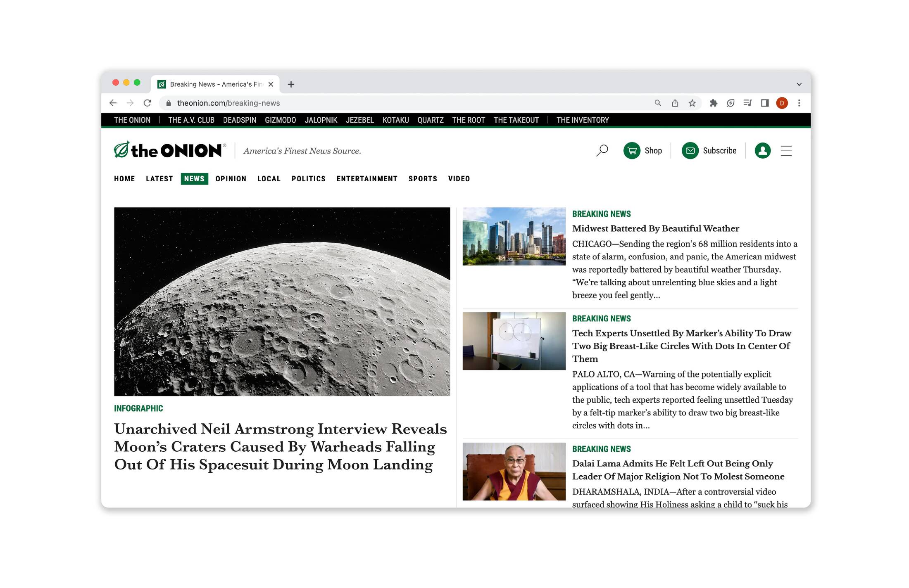This screenshot has height=588, width=909.
Task: Click the green Subscribe envelope icon
Action: tap(690, 151)
